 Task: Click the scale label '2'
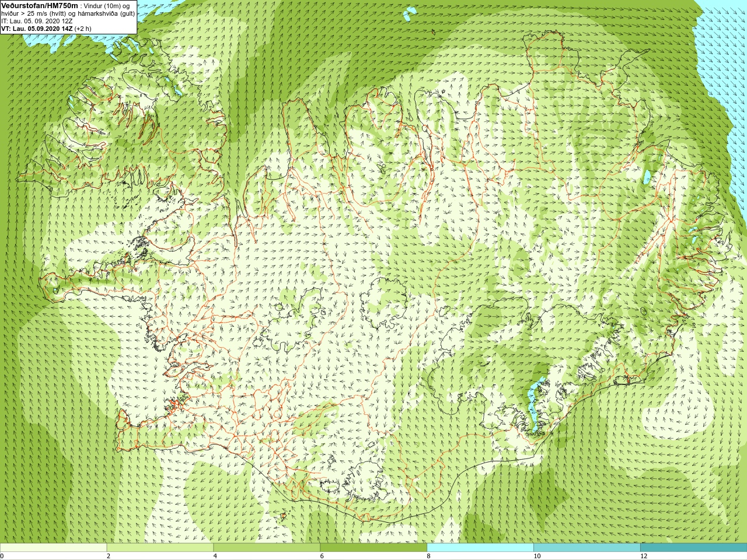pyautogui.click(x=109, y=556)
